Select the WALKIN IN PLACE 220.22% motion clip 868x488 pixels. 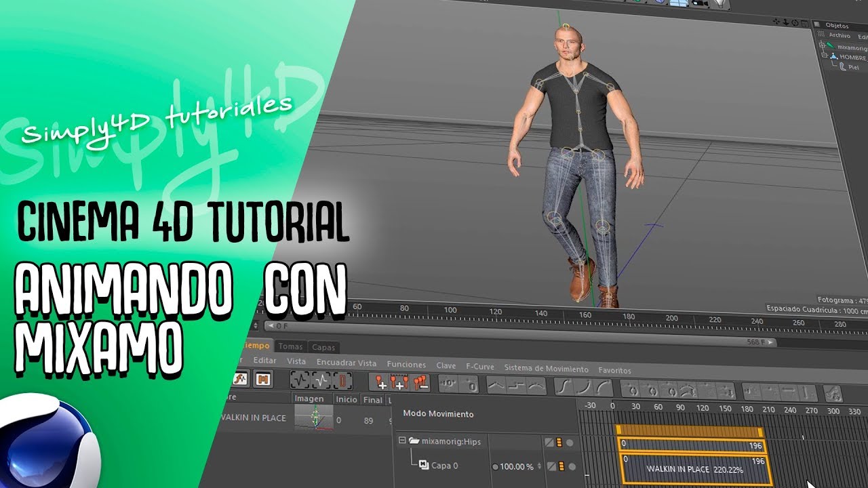pyautogui.click(x=695, y=468)
